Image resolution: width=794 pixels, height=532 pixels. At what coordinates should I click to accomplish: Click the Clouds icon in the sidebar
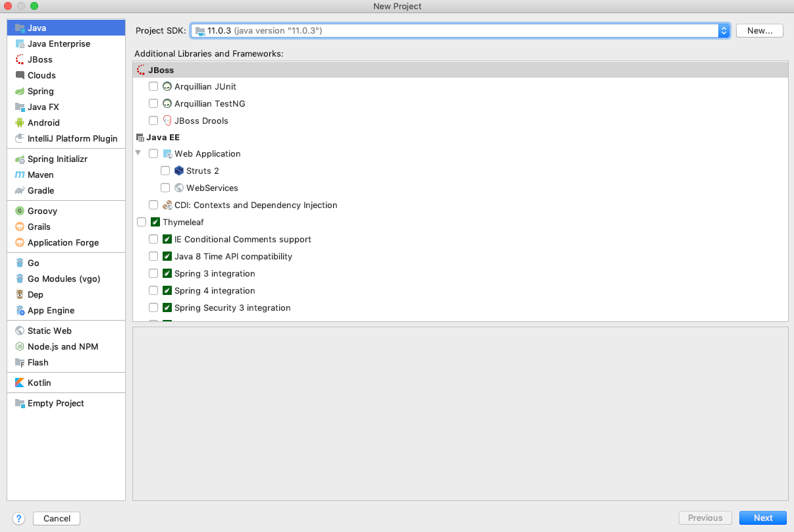pyautogui.click(x=20, y=75)
